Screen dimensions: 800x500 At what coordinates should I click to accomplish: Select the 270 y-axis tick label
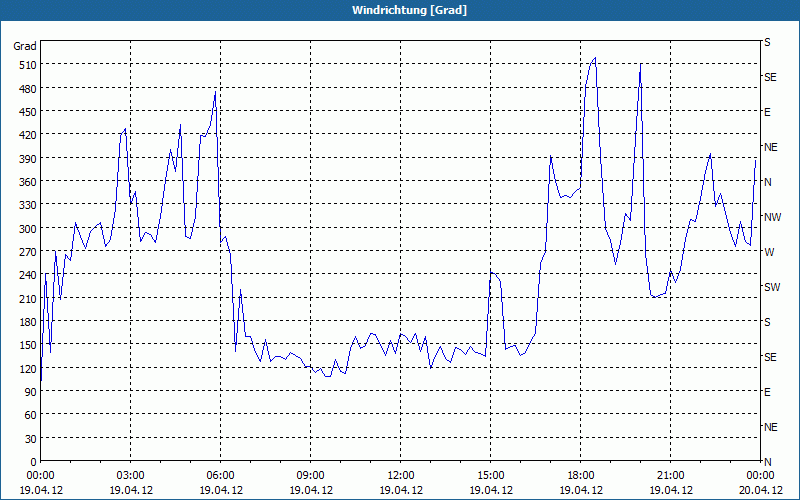tap(28, 252)
